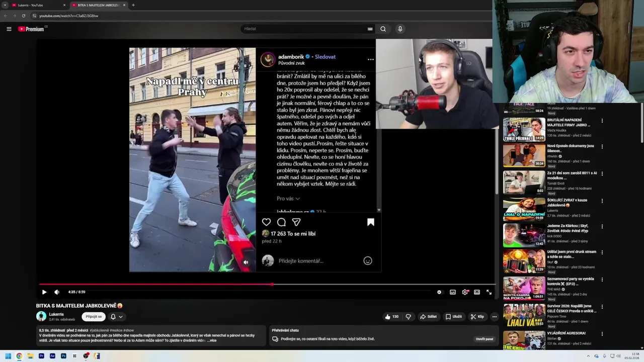Save video with Uložit button

click(x=453, y=317)
